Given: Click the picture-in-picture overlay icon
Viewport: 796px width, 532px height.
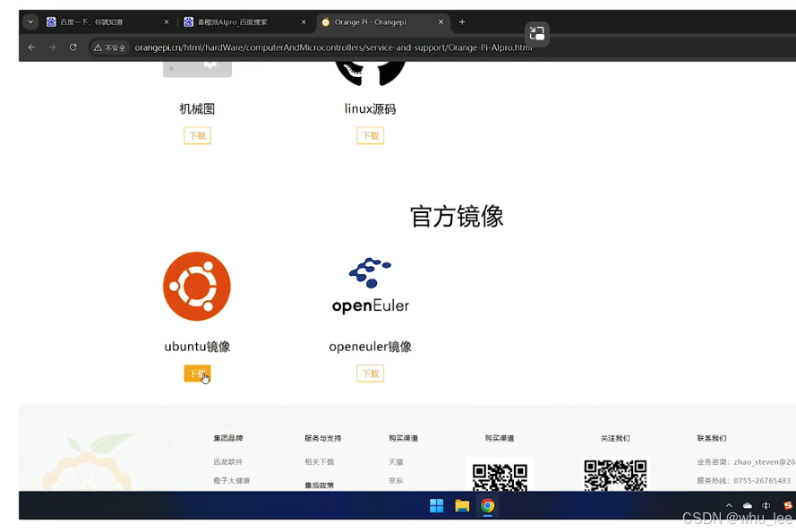Looking at the screenshot, I should click(x=536, y=33).
